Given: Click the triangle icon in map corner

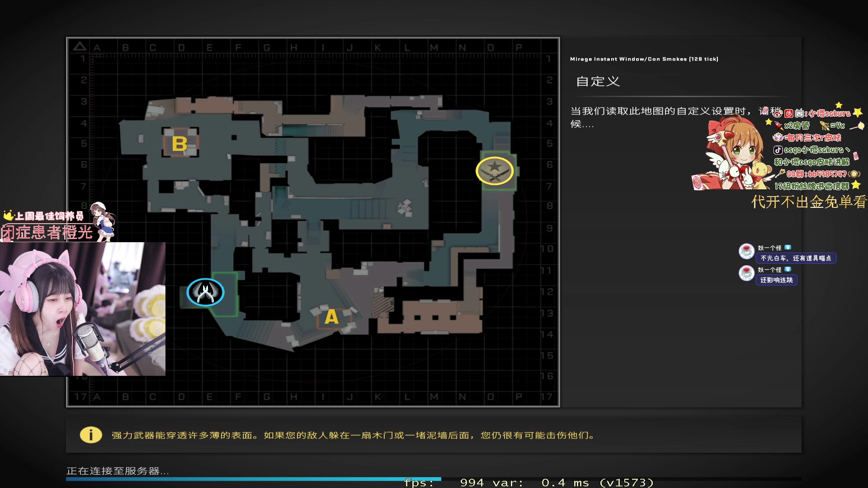Looking at the screenshot, I should pos(80,47).
